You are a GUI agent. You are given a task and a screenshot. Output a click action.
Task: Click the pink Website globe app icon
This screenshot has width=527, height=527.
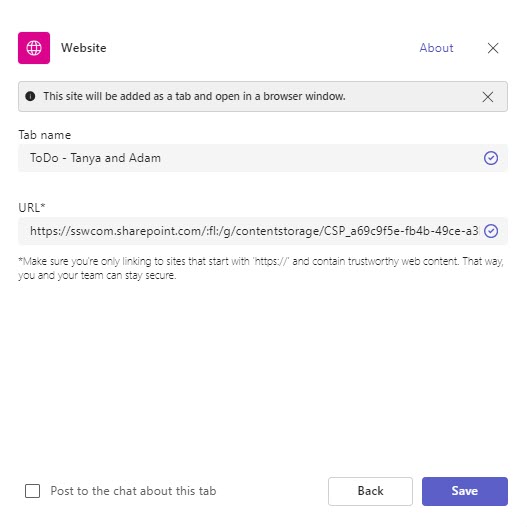coord(34,48)
